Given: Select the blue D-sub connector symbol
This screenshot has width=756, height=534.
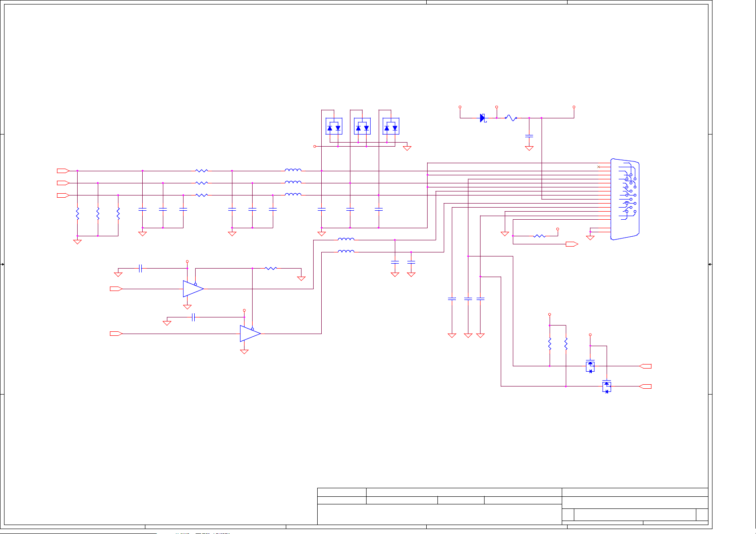Looking at the screenshot, I should (625, 199).
